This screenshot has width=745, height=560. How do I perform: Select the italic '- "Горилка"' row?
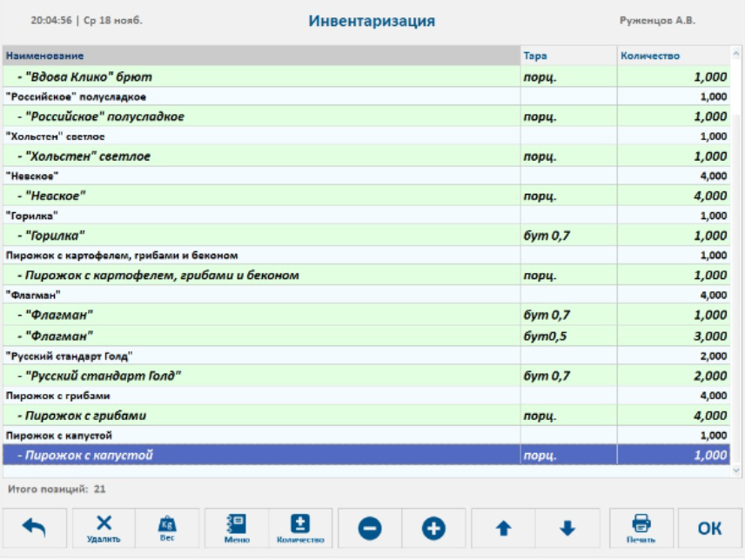coord(366,236)
